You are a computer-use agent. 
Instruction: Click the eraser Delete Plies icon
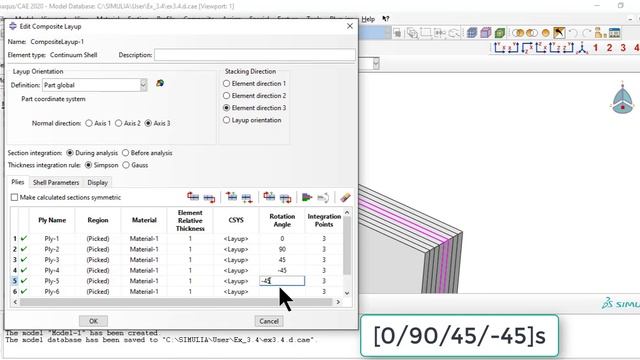coord(345,198)
